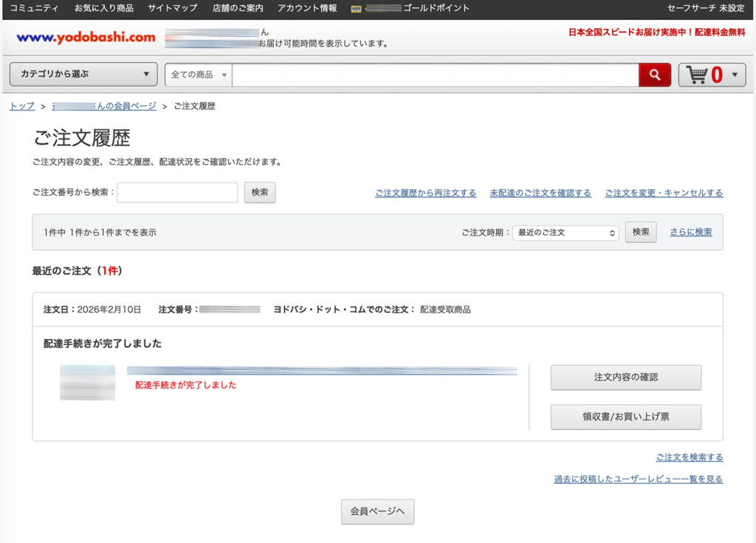756x543 pixels.
Task: Open the ご注文時期 period dropdown
Action: (566, 232)
